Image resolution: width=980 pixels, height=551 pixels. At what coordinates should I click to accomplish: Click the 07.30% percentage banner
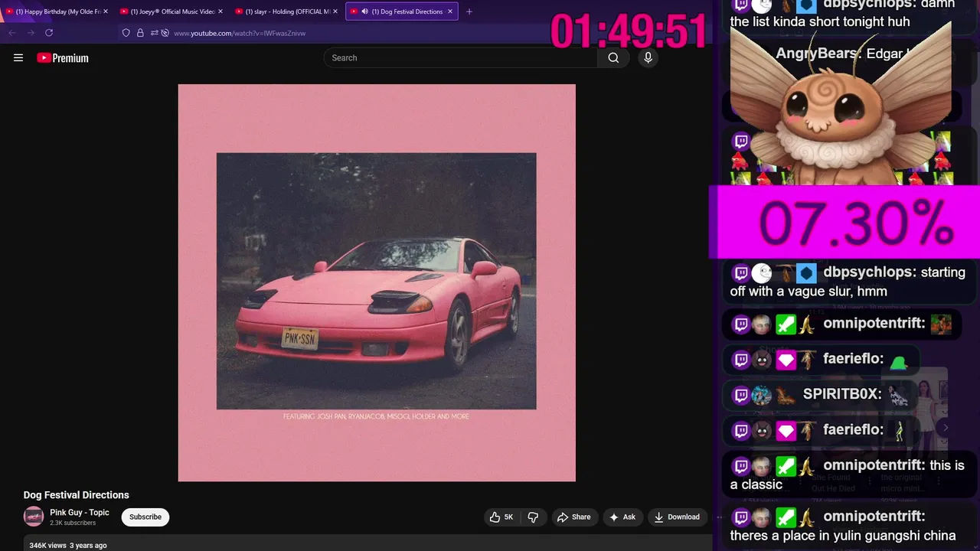[845, 222]
